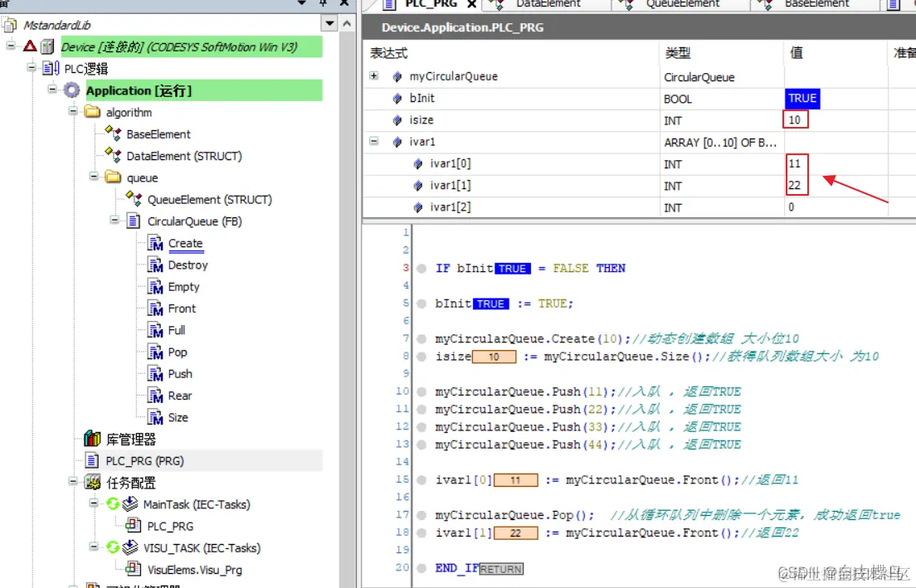This screenshot has height=588, width=916.
Task: Select the isize value 10 cell
Action: click(795, 119)
